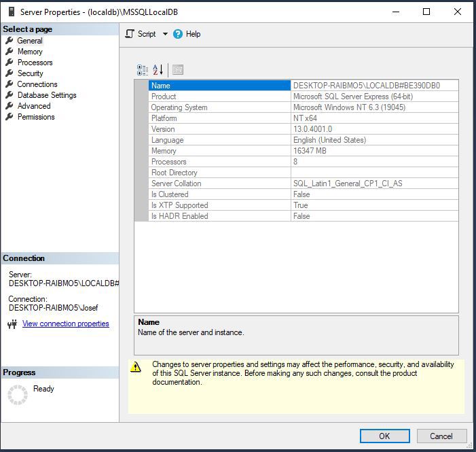The height and width of the screenshot is (452, 476).
Task: Click the value Microsoft Windows NT 6.3 (19045)
Action: [x=349, y=107]
